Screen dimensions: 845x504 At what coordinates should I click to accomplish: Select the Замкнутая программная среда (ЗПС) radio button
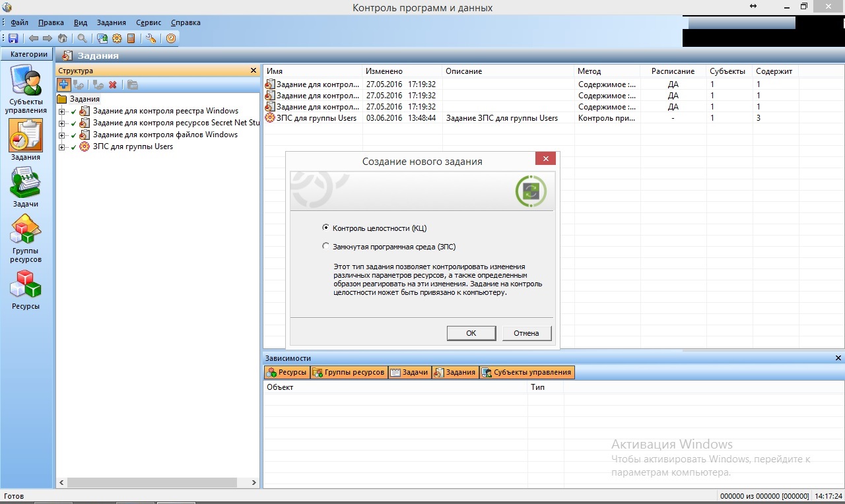coord(325,247)
